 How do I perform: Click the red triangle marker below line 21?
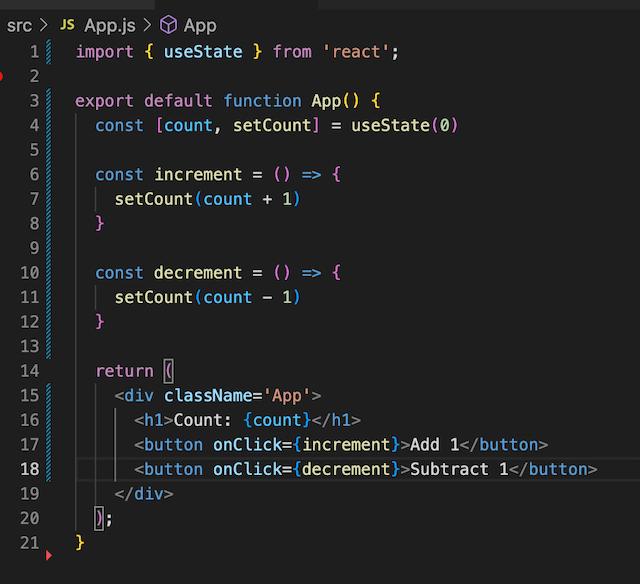coord(49,555)
